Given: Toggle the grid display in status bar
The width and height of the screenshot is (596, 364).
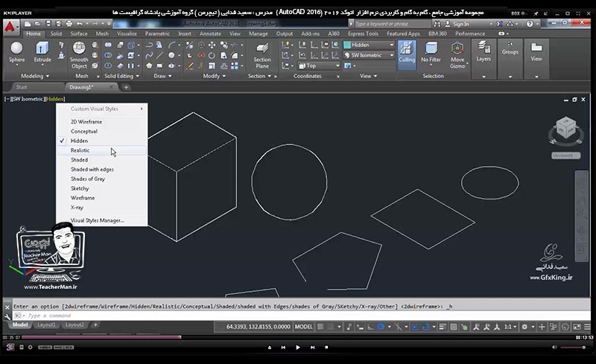Looking at the screenshot, I should [320, 327].
